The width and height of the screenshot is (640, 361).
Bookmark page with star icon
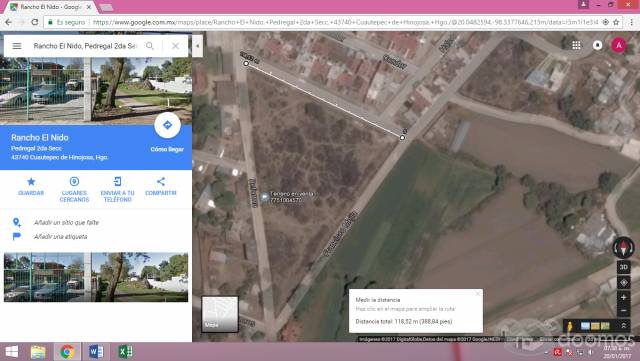pos(616,22)
